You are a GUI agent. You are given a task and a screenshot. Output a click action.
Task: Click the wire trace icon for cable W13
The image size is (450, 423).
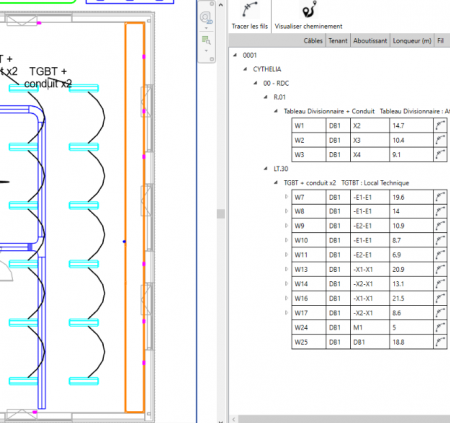click(x=440, y=269)
